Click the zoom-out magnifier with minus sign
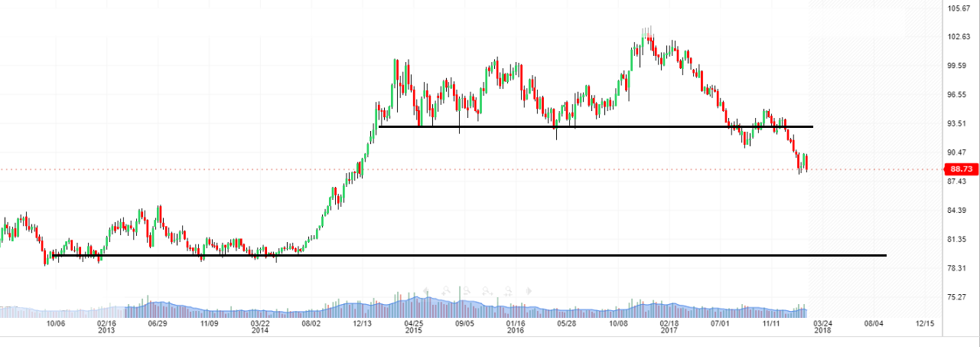Viewport: 980px width, 347px height. [x=467, y=291]
